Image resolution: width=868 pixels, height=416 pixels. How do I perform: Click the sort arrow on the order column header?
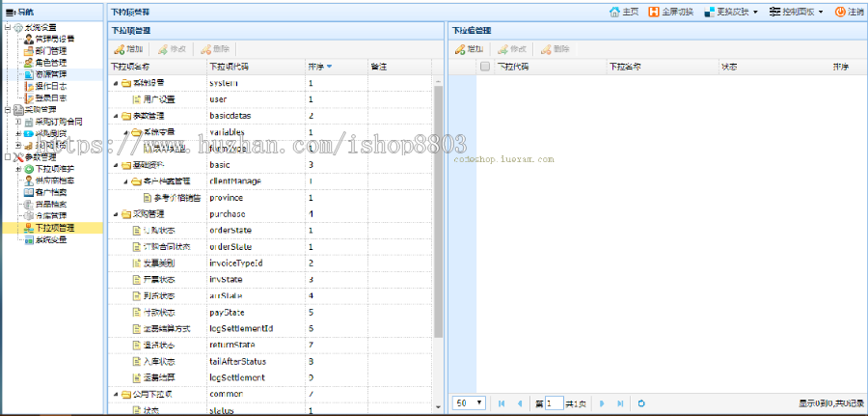click(x=330, y=67)
